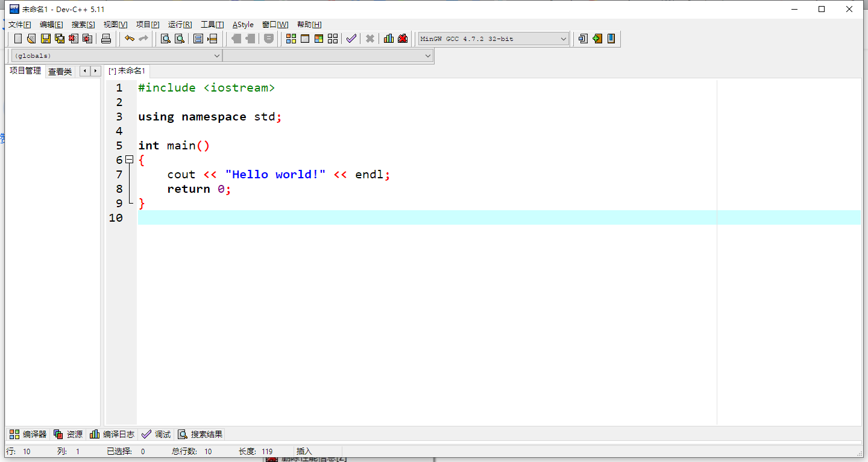Open the 视图[V] menu
868x462 pixels.
[115, 25]
